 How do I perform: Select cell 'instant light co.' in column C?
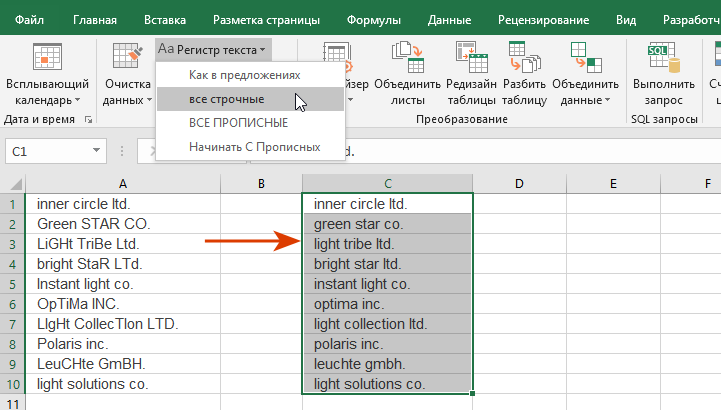(x=387, y=284)
